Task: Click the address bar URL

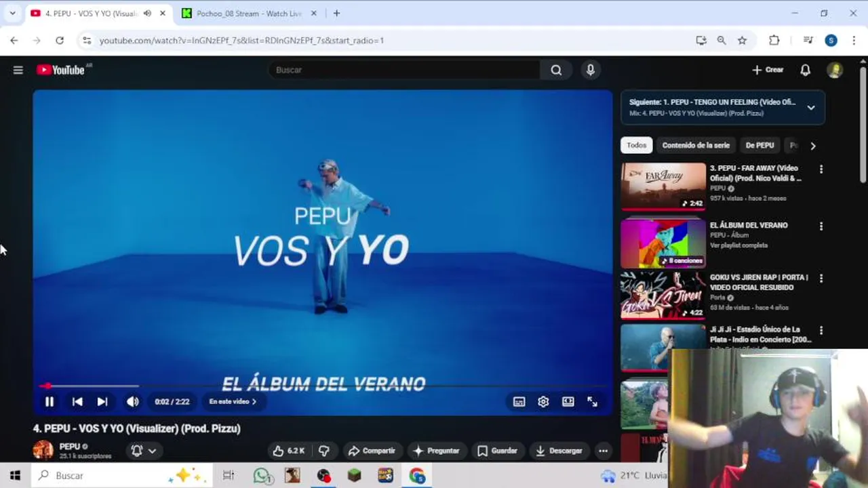Action: [241, 41]
